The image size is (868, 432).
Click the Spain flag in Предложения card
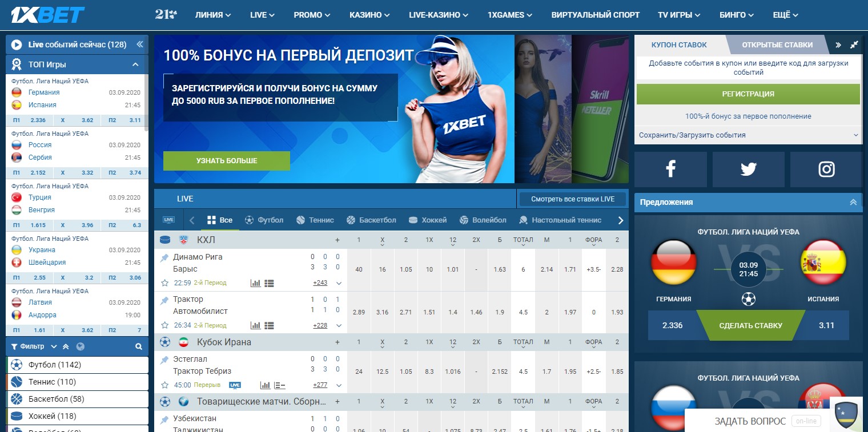click(823, 263)
